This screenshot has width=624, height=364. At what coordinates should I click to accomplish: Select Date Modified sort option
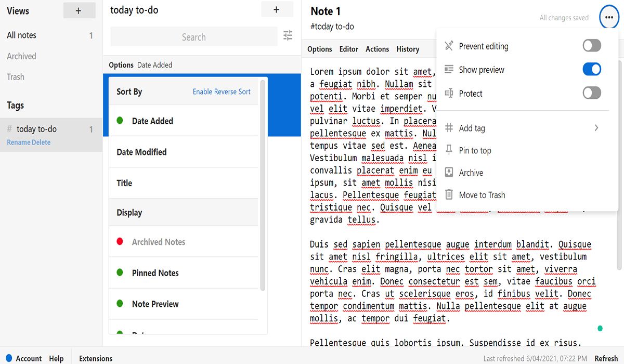coord(141,152)
